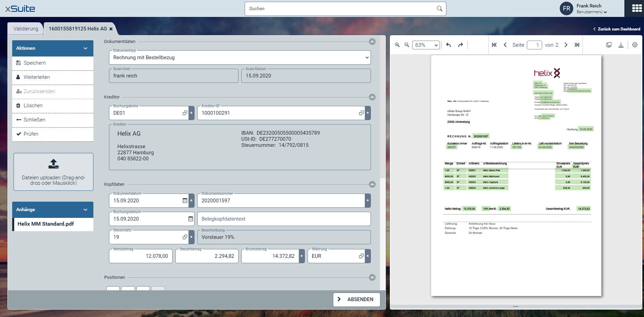The image size is (644, 317).
Task: Go back via Zurück zum Dashboard
Action: click(617, 29)
